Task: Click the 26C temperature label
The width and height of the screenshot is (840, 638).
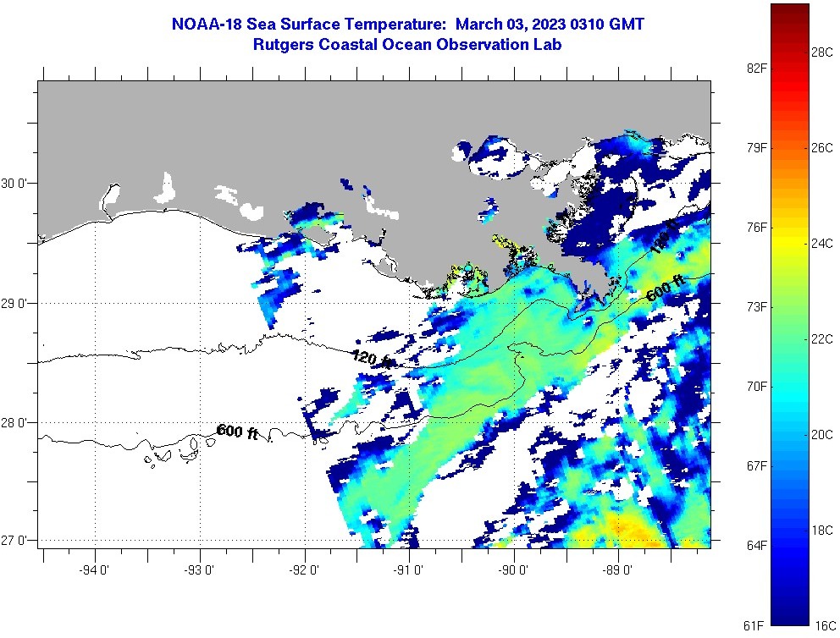Action: 822,148
